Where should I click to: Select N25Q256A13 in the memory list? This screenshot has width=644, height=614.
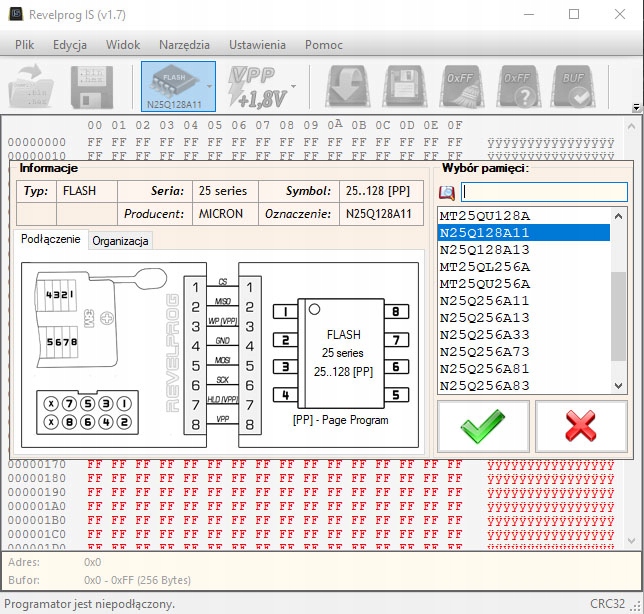(x=485, y=318)
